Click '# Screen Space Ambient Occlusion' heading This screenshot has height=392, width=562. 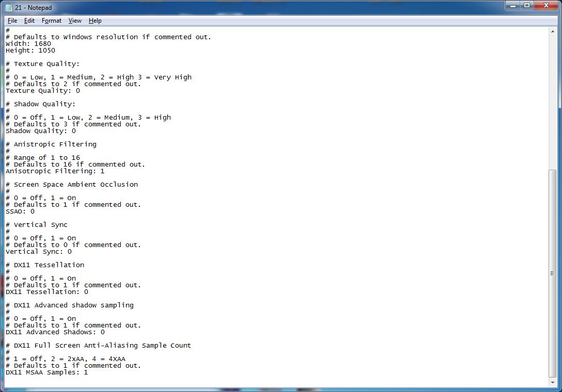[72, 185]
